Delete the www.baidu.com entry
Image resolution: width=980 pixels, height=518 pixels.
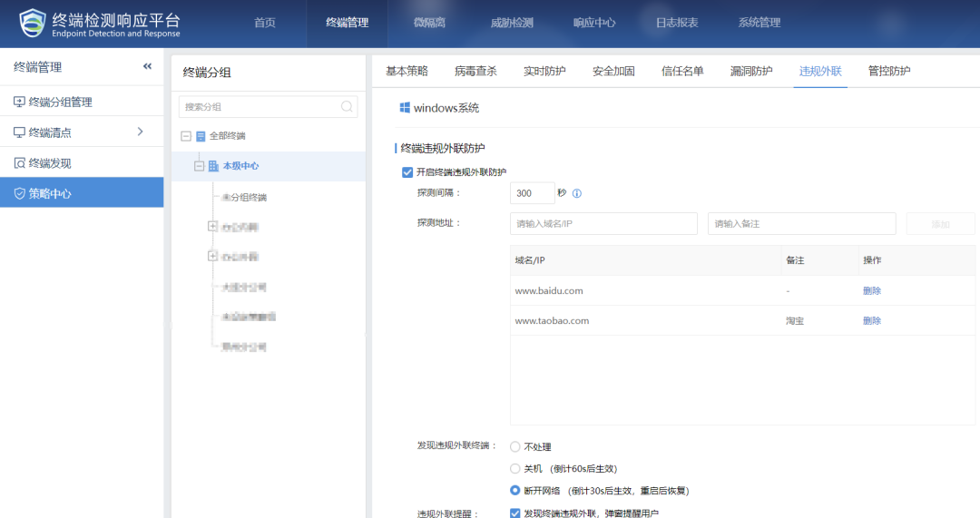coord(872,291)
